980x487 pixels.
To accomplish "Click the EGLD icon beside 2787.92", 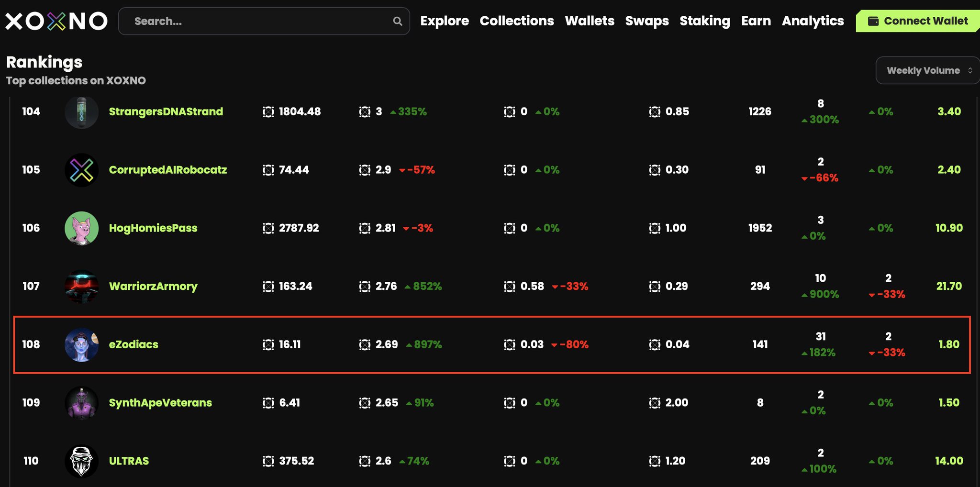I will (268, 228).
